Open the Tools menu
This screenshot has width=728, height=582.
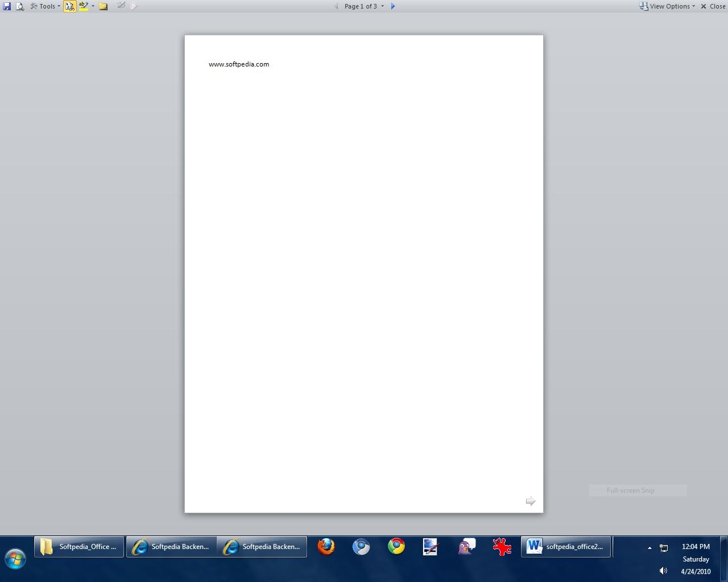45,6
